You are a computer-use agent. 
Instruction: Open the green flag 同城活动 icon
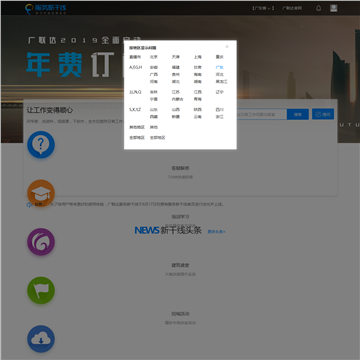click(x=41, y=290)
